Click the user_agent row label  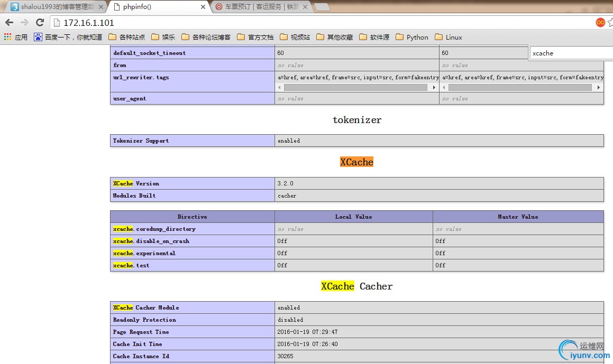(130, 98)
